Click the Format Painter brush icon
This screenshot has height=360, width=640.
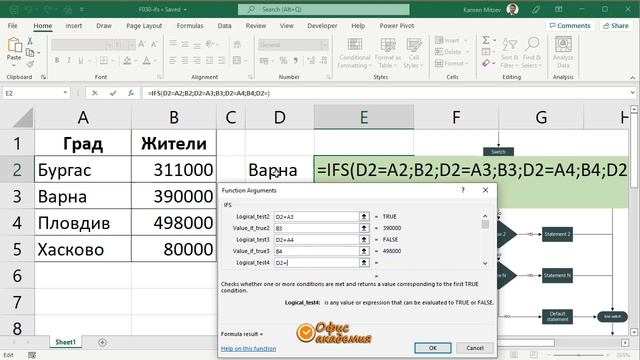[30, 64]
